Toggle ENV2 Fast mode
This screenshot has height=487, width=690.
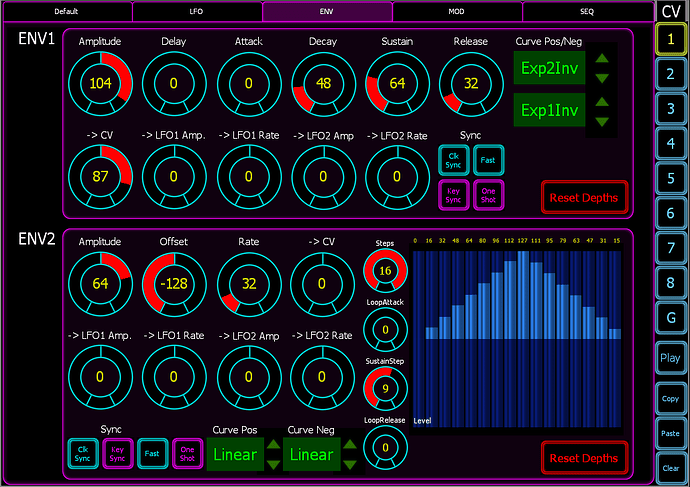[152, 454]
